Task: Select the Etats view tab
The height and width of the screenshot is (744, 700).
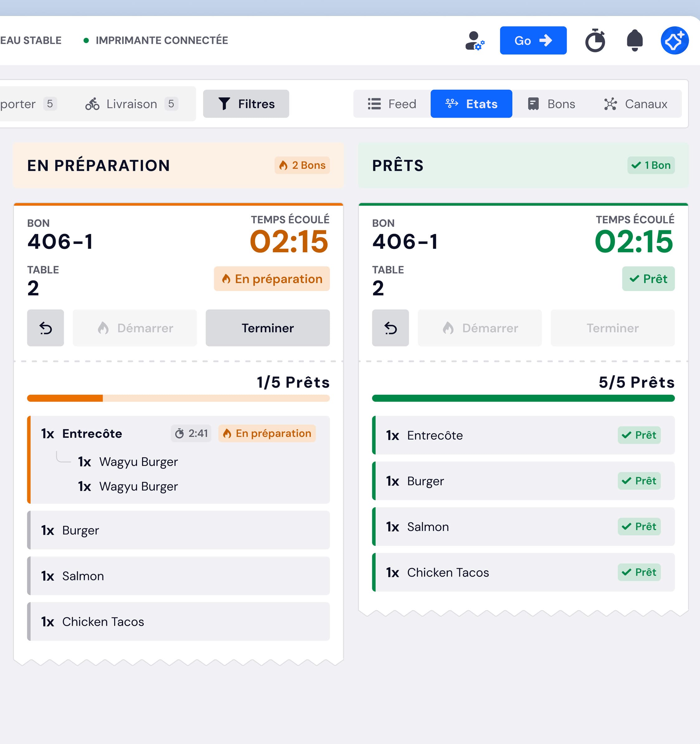Action: pos(471,104)
